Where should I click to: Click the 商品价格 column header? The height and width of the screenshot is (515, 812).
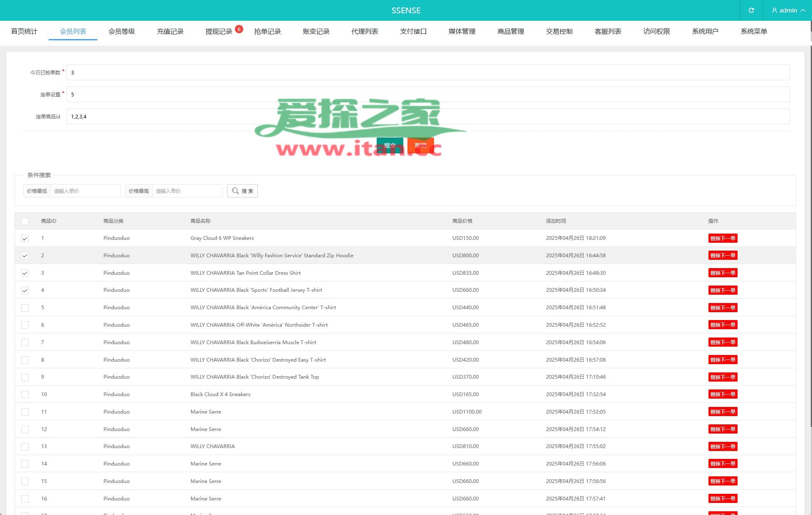[x=462, y=221]
